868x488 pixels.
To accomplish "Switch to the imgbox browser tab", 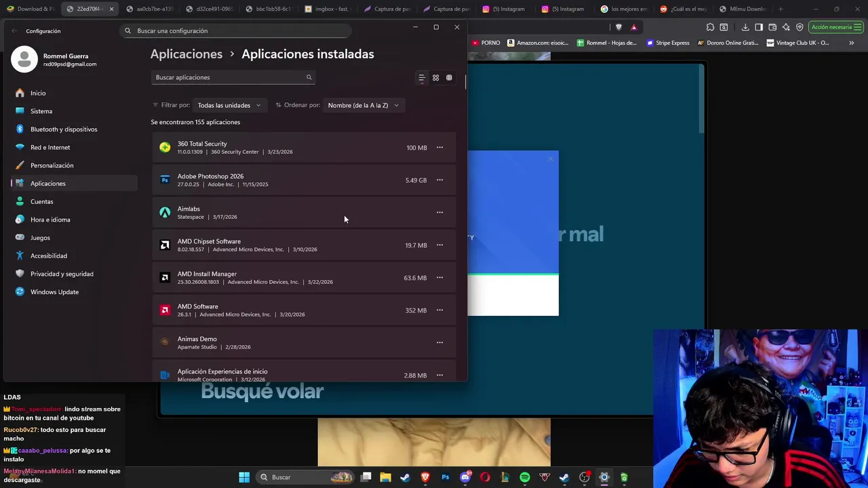I will (x=327, y=9).
